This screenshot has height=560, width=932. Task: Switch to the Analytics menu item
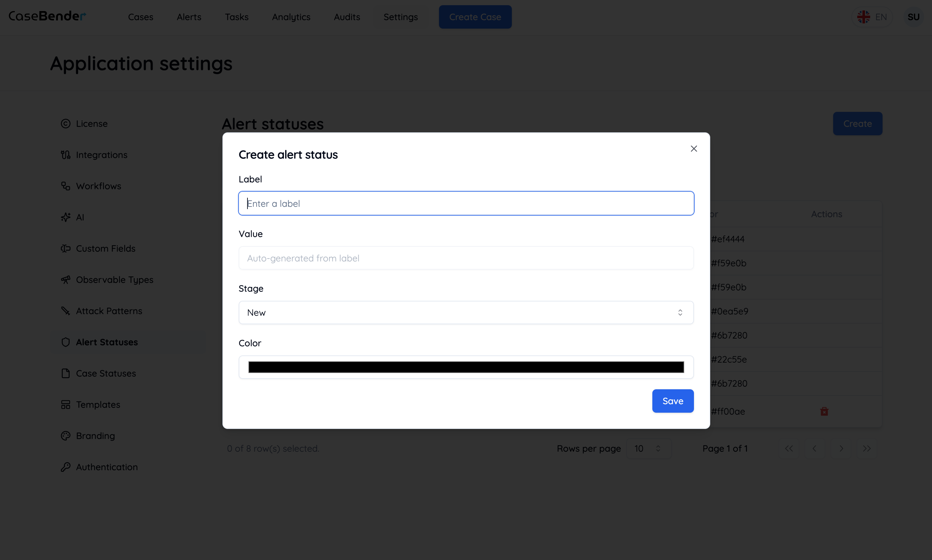291,17
